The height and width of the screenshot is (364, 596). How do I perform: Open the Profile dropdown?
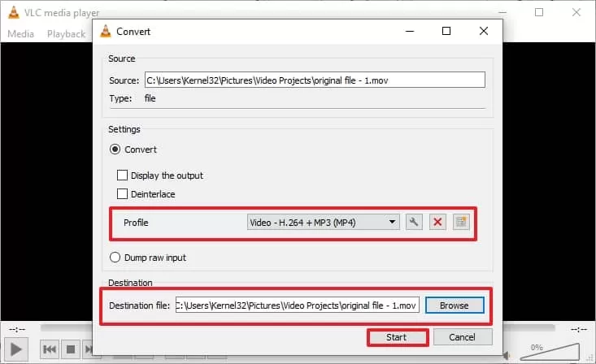(323, 223)
